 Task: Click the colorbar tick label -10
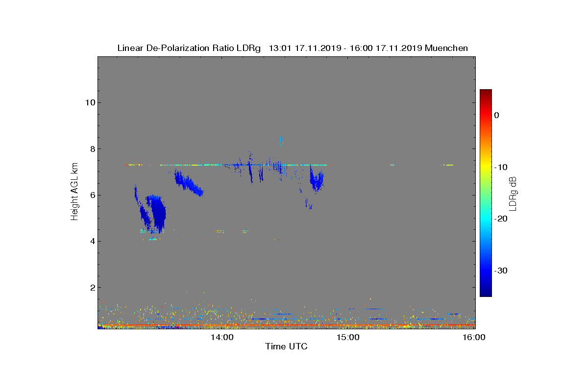[500, 167]
